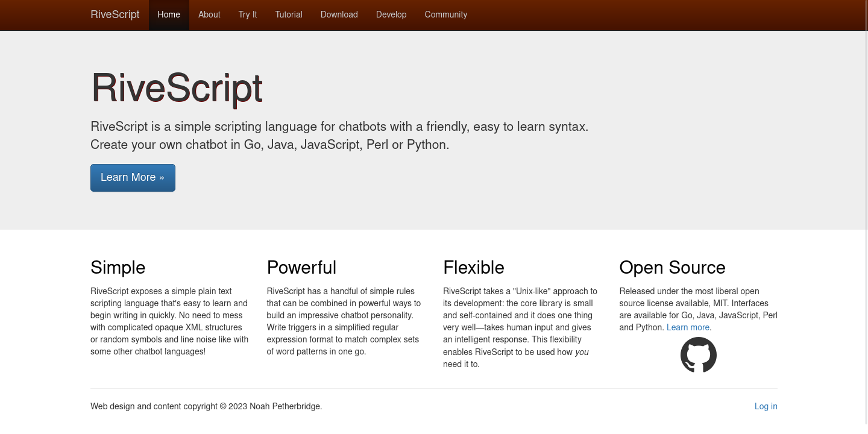868x434 pixels.
Task: Open the Tutorial menu item
Action: 289,14
